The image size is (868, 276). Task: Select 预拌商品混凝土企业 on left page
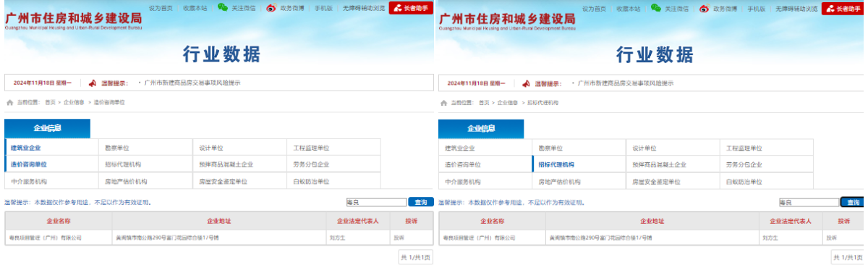239,164
